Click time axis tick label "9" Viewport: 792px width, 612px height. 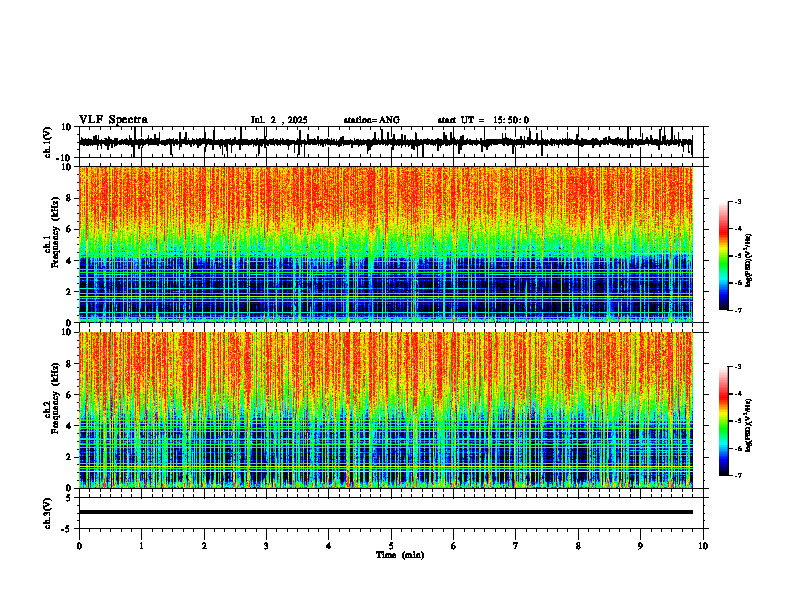point(640,546)
